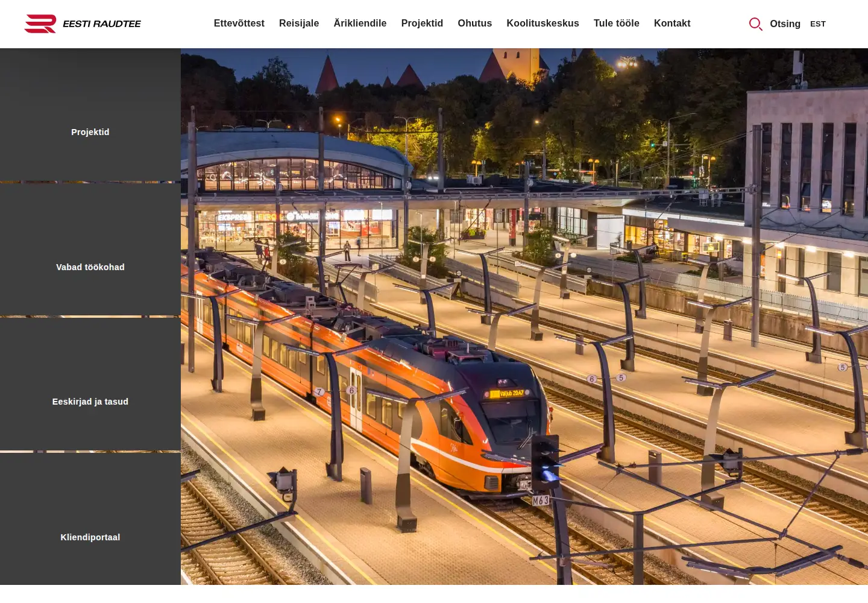The height and width of the screenshot is (603, 868).
Task: Click the Eesti Raudtee logo
Action: pos(83,24)
